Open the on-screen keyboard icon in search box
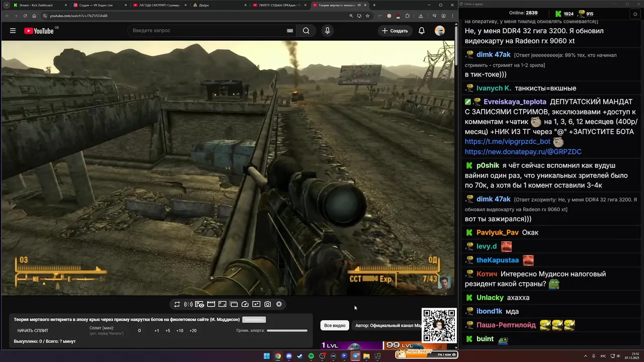 (290, 31)
